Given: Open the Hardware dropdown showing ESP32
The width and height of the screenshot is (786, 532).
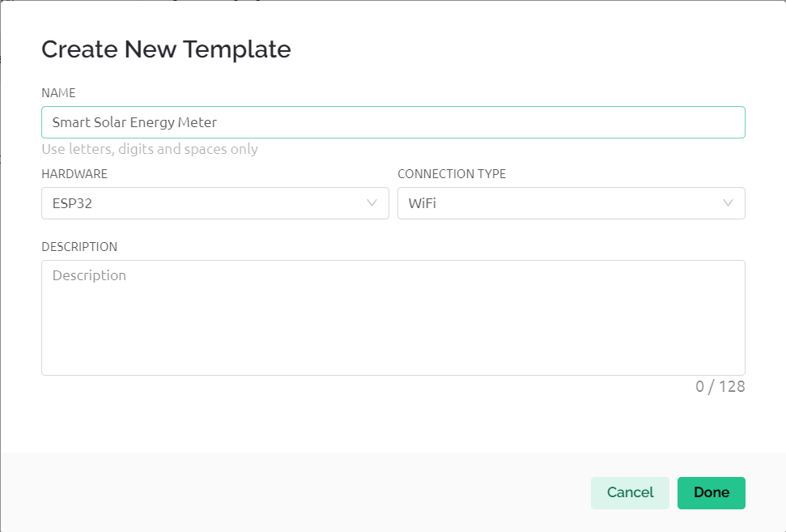Looking at the screenshot, I should (215, 203).
